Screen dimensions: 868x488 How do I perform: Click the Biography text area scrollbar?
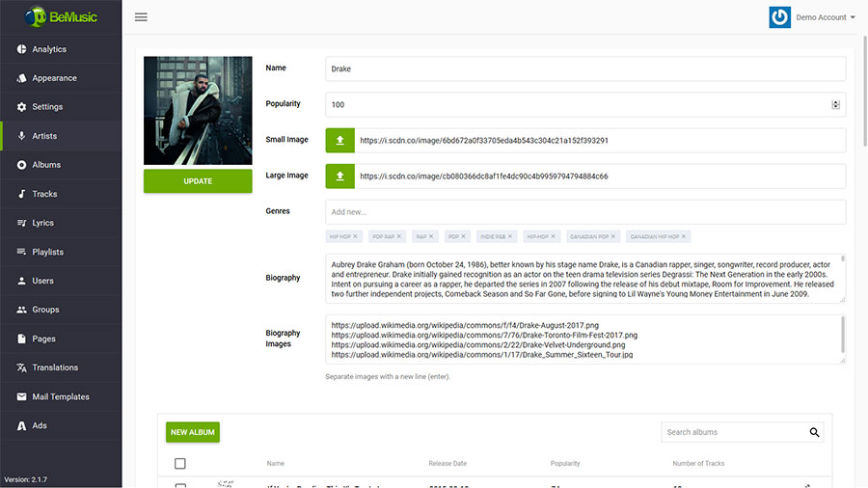pyautogui.click(x=842, y=278)
